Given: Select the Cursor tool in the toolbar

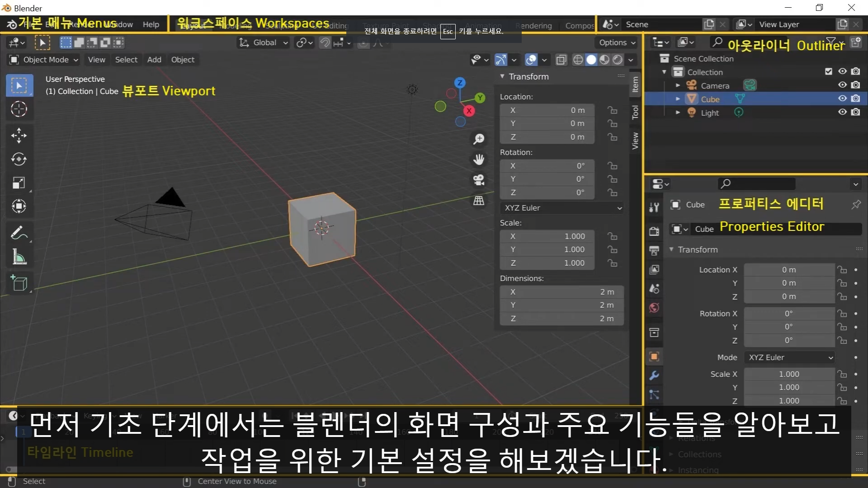Looking at the screenshot, I should (x=19, y=109).
